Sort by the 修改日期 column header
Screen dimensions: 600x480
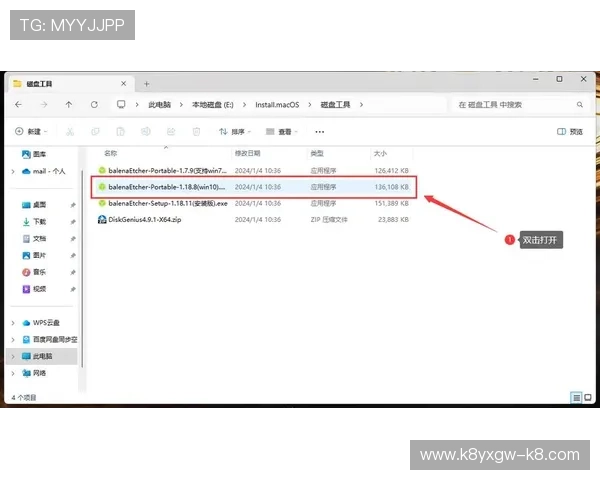(246, 154)
